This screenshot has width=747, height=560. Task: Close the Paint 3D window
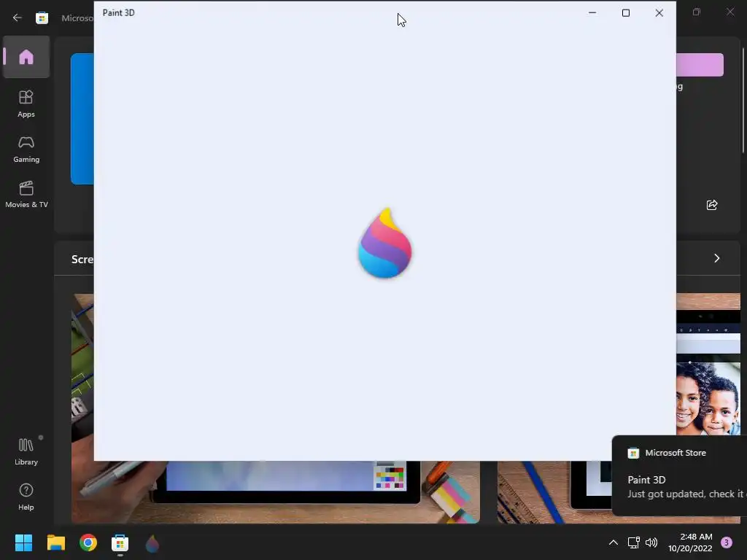[x=659, y=13]
